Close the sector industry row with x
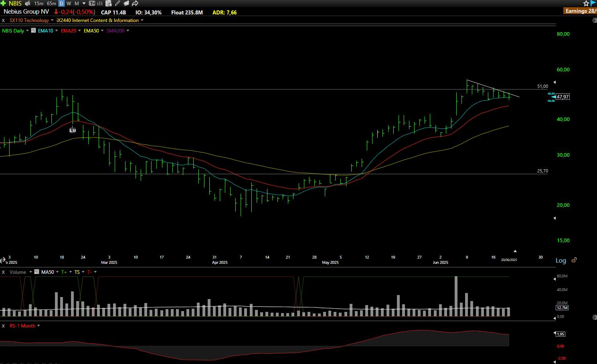This screenshot has width=597, height=364. [x=3, y=20]
